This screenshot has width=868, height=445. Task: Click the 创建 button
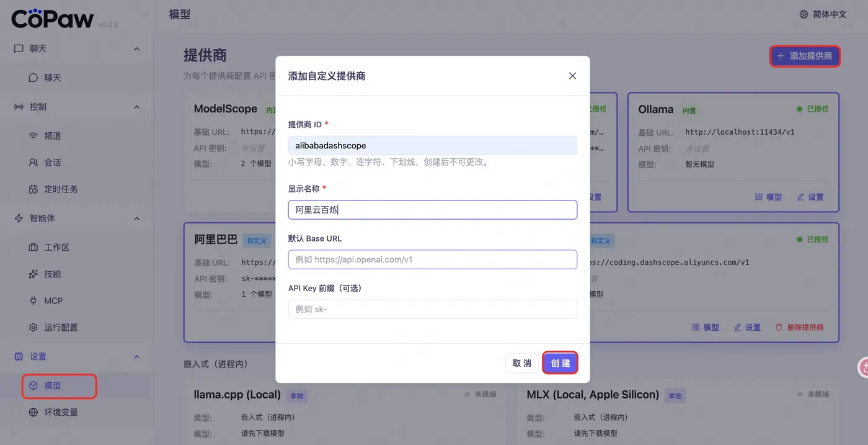pyautogui.click(x=560, y=363)
